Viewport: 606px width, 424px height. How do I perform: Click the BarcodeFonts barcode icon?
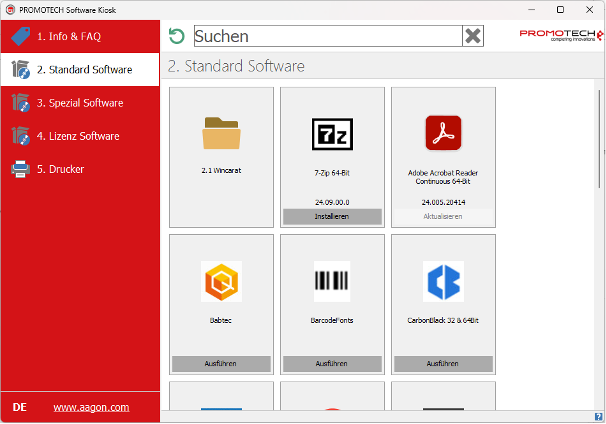tap(332, 281)
